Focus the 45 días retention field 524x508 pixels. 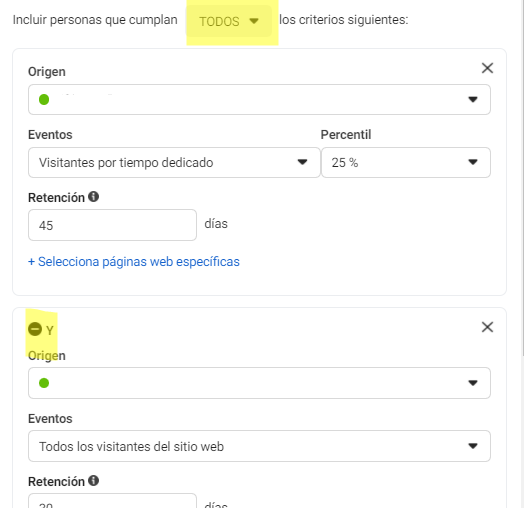point(112,225)
